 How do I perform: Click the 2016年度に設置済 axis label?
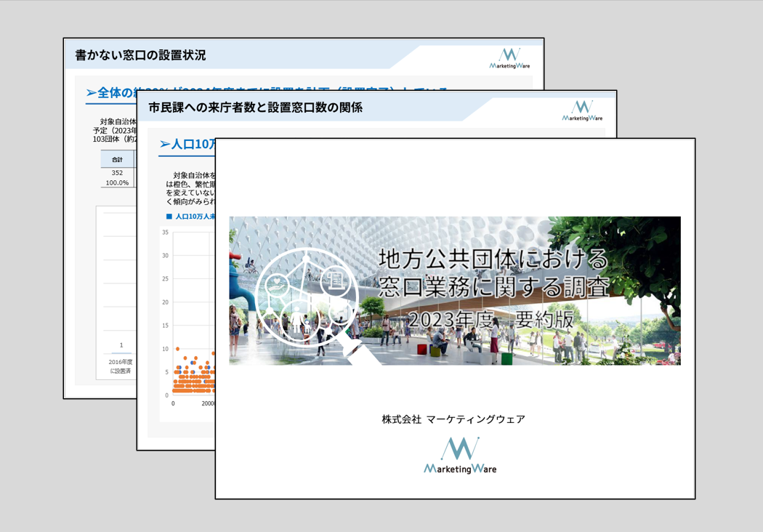coord(121,366)
